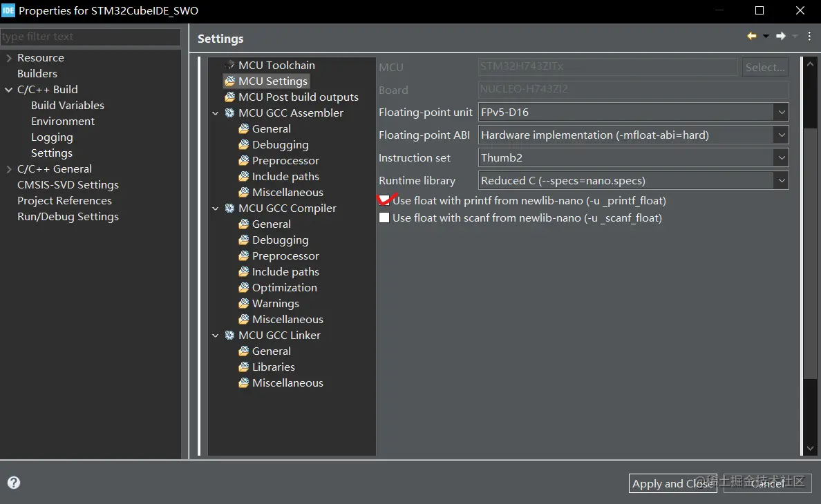Click the back navigation arrow icon
Screen dimensions: 821x504
(752, 37)
